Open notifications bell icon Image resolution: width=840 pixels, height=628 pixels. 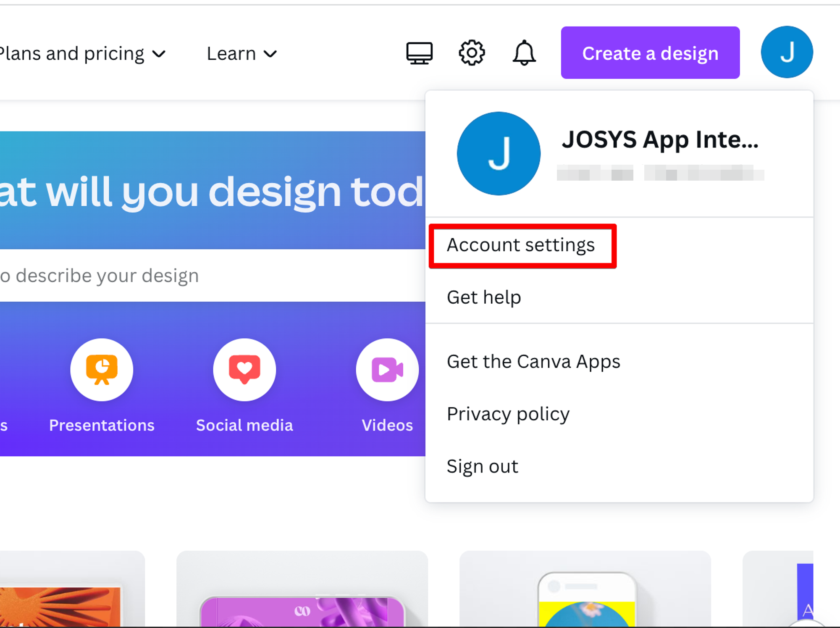pos(524,53)
